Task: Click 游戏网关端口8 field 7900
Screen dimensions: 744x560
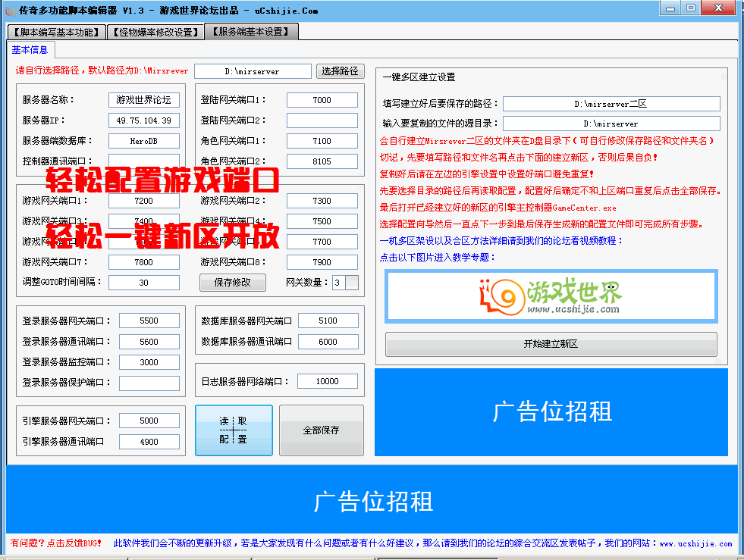Action: pos(322,261)
